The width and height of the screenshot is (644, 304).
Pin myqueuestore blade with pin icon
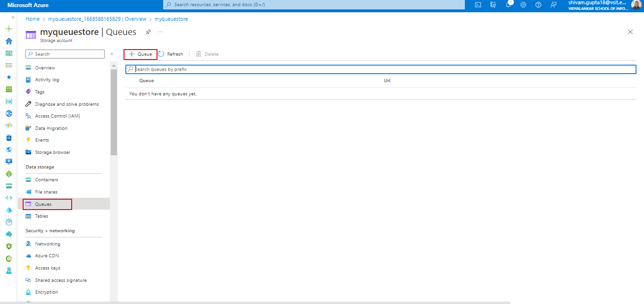pyautogui.click(x=148, y=32)
